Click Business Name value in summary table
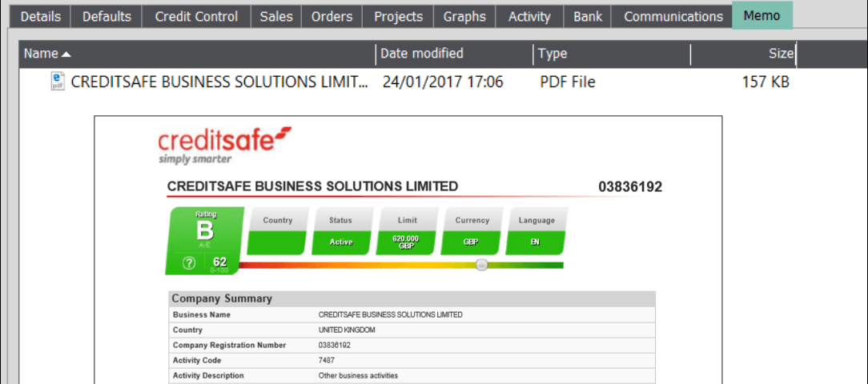This screenshot has height=384, width=868. tap(390, 314)
